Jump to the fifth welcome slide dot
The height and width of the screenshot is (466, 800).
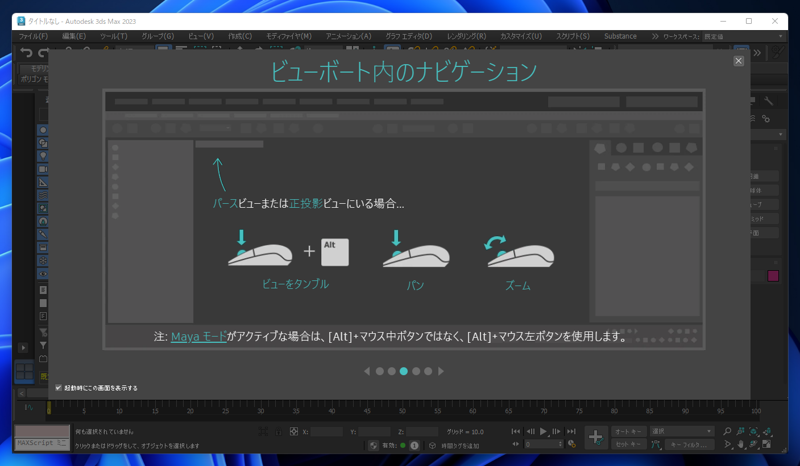pyautogui.click(x=428, y=371)
